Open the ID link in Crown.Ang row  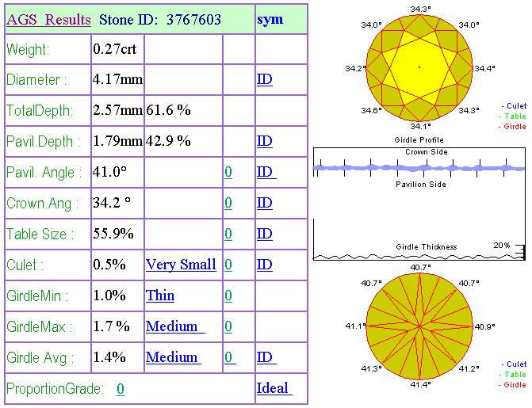(x=265, y=203)
